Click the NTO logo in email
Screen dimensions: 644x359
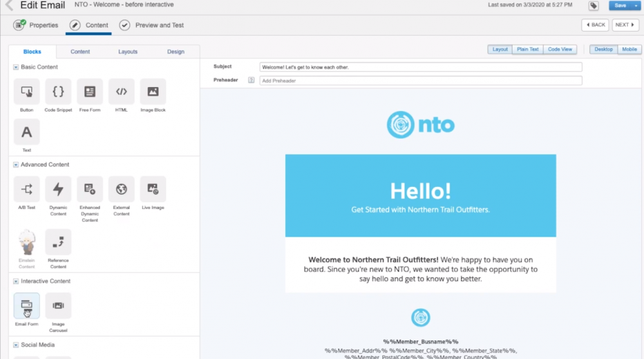click(421, 124)
